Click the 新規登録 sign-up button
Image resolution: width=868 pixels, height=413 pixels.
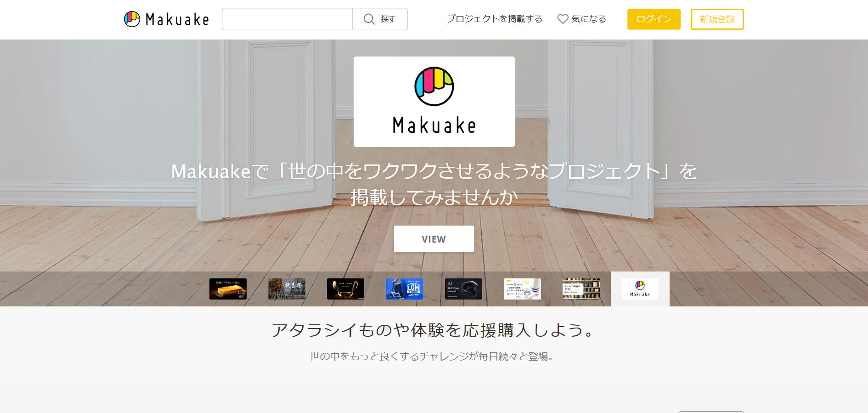tap(717, 19)
